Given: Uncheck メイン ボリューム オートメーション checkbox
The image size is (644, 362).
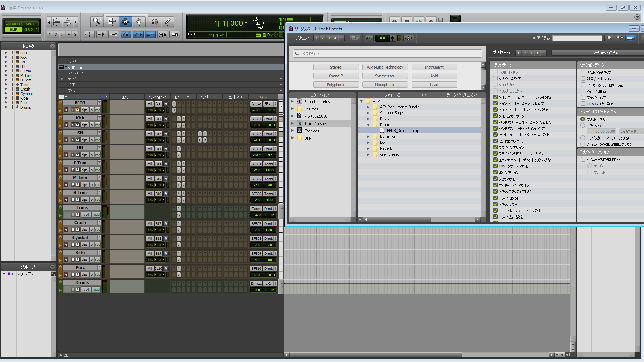Looking at the screenshot, I should pyautogui.click(x=495, y=97).
